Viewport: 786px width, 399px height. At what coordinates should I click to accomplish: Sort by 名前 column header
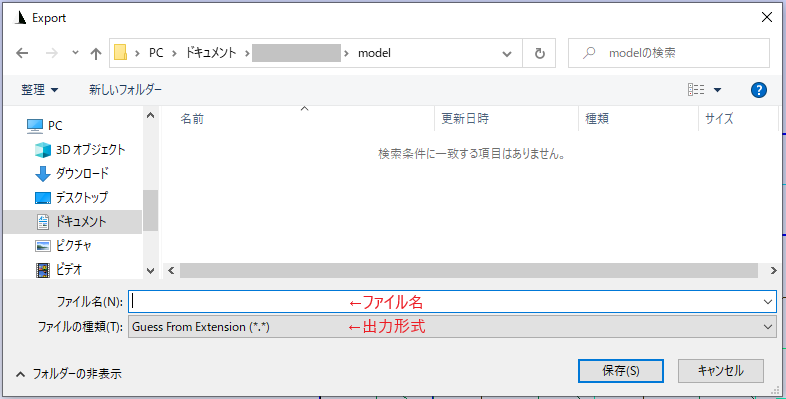192,119
